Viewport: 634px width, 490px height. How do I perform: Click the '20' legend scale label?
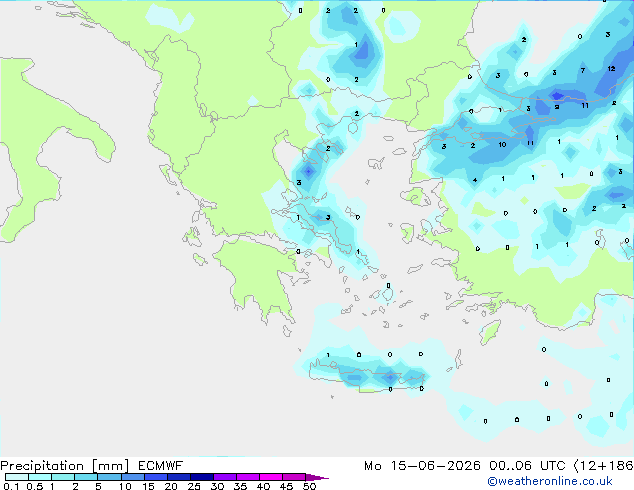click(171, 486)
